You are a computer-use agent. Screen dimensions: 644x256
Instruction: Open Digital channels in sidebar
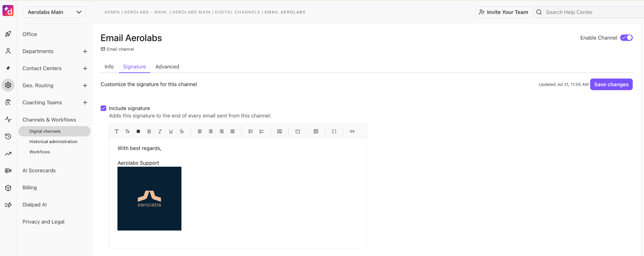click(54, 131)
